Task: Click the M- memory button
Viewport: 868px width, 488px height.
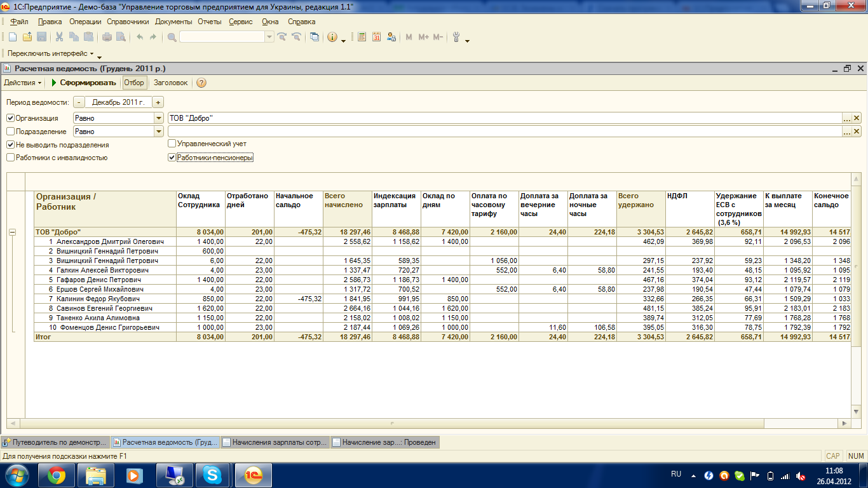Action: click(x=438, y=37)
